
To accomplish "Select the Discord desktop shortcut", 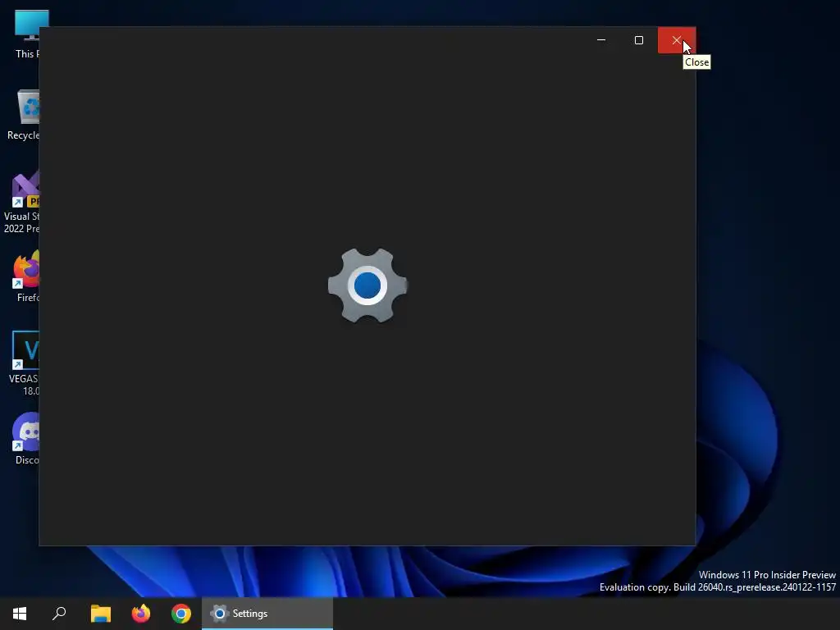I will coord(26,439).
